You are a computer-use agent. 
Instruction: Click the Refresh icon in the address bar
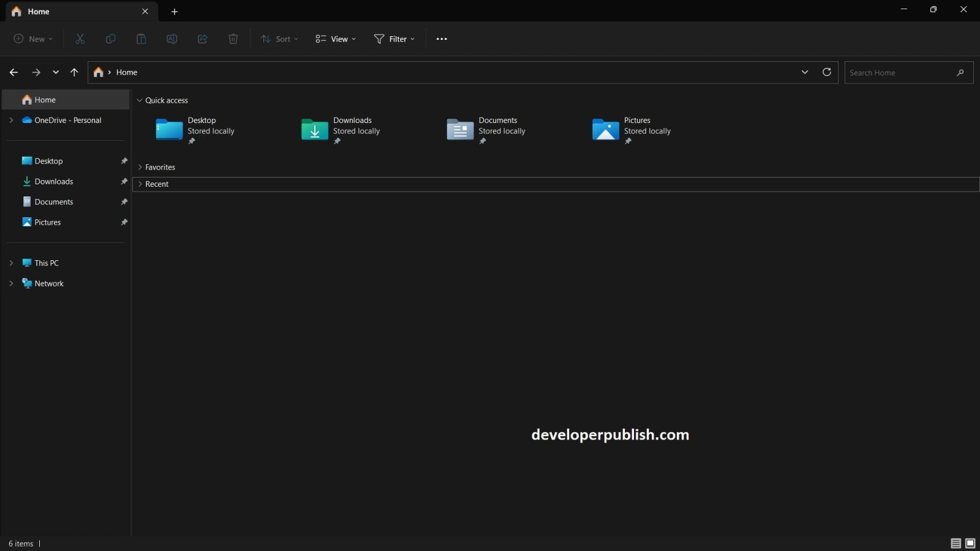[x=826, y=72]
